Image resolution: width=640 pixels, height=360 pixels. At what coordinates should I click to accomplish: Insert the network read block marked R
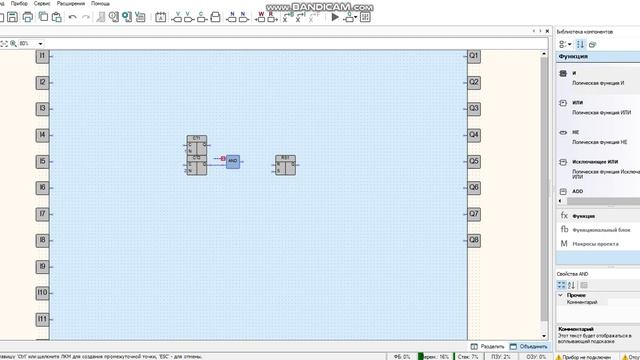click(x=272, y=17)
